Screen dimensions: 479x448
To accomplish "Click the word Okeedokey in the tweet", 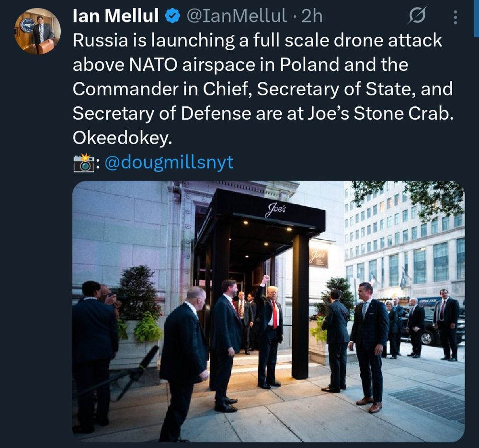I will (122, 138).
